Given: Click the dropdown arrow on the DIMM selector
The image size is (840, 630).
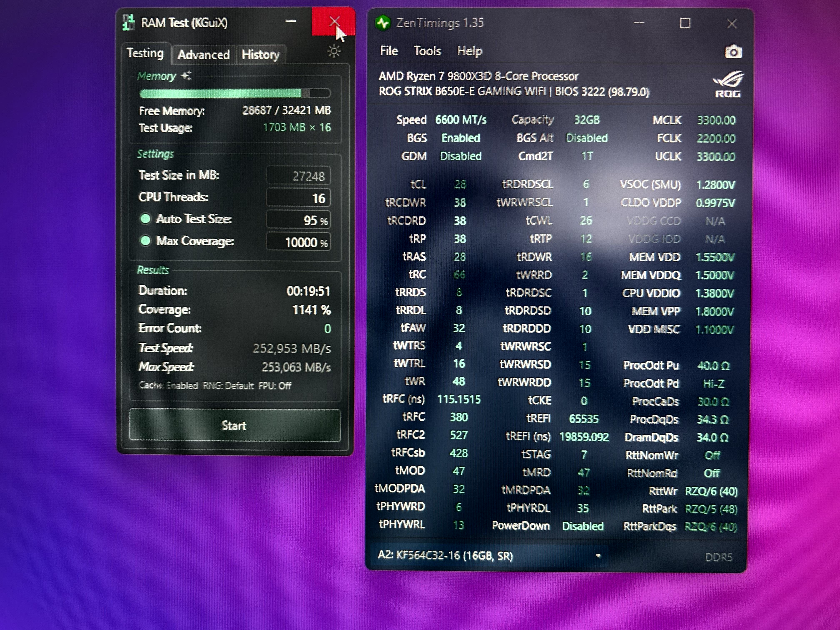Looking at the screenshot, I should (599, 556).
